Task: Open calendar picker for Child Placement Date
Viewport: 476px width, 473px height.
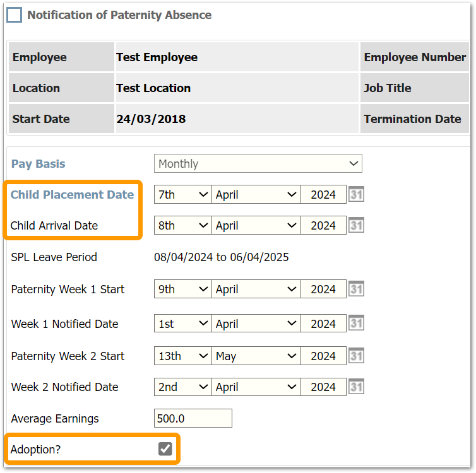Action: pos(356,195)
